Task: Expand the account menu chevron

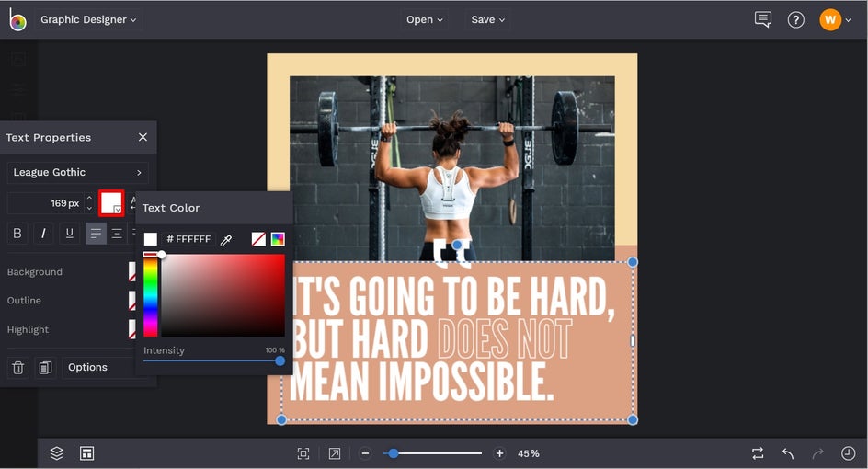Action: [848, 20]
